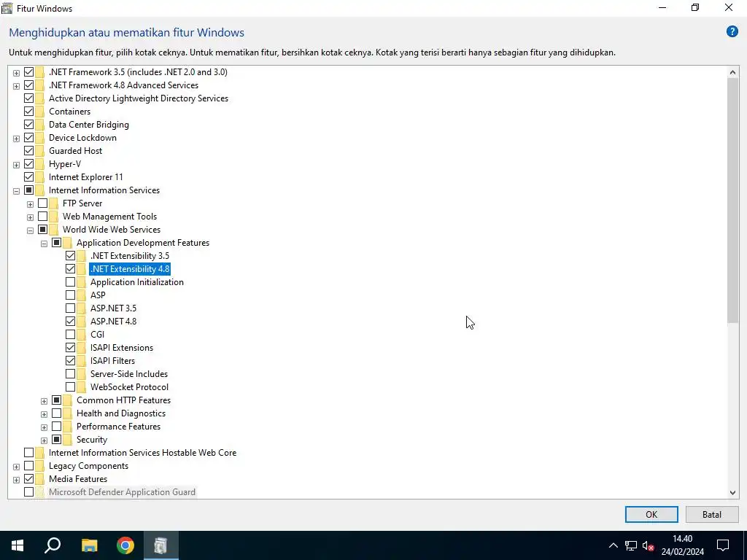Select the Containers row label
This screenshot has width=747, height=560.
pyautogui.click(x=69, y=112)
